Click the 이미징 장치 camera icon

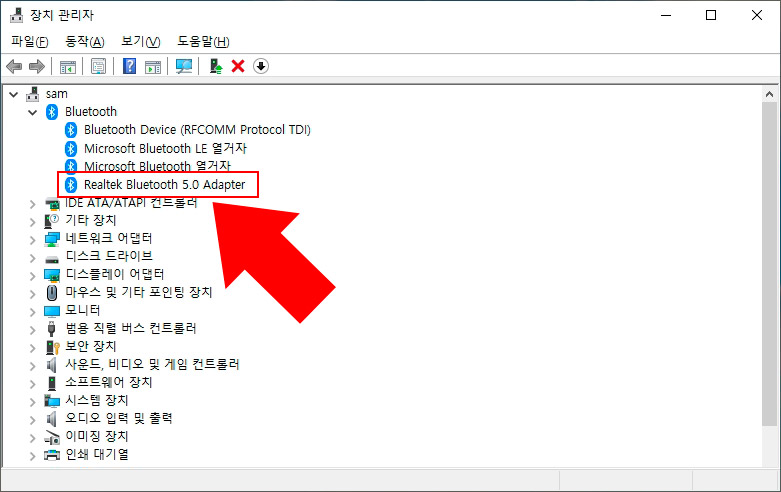point(52,437)
